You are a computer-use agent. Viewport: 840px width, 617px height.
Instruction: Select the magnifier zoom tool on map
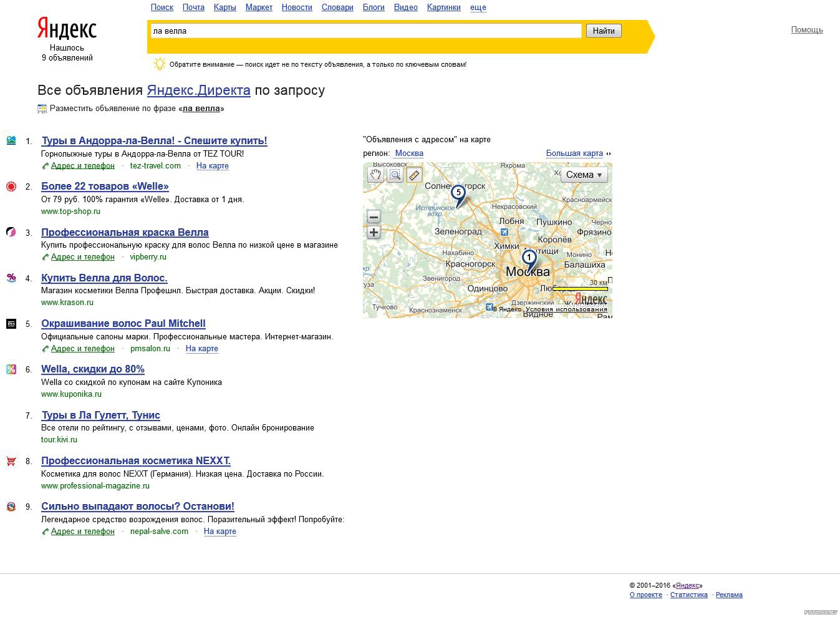click(x=395, y=175)
